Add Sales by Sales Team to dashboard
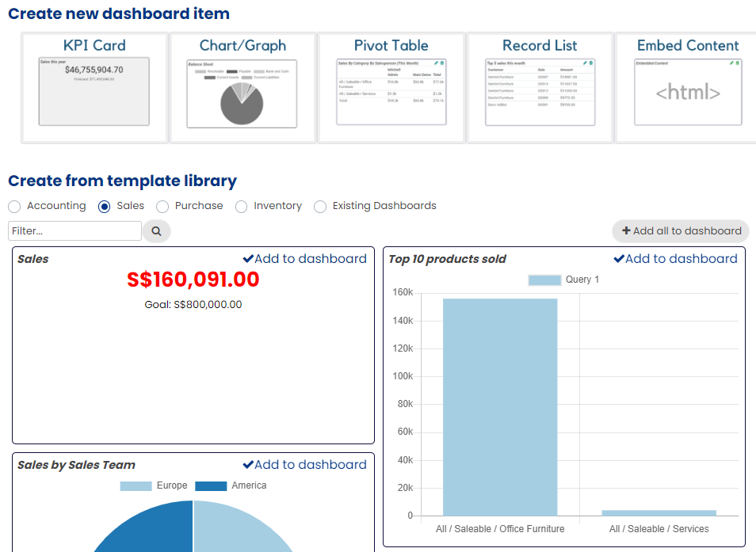Screen dimensions: 756x552 coord(305,464)
